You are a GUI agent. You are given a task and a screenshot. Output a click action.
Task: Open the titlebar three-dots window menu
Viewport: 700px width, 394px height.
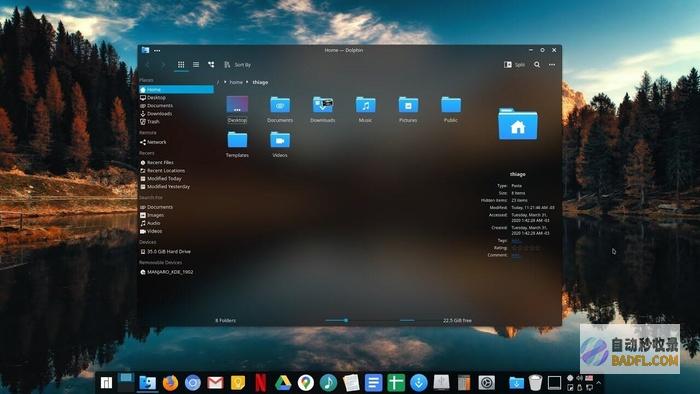(157, 50)
